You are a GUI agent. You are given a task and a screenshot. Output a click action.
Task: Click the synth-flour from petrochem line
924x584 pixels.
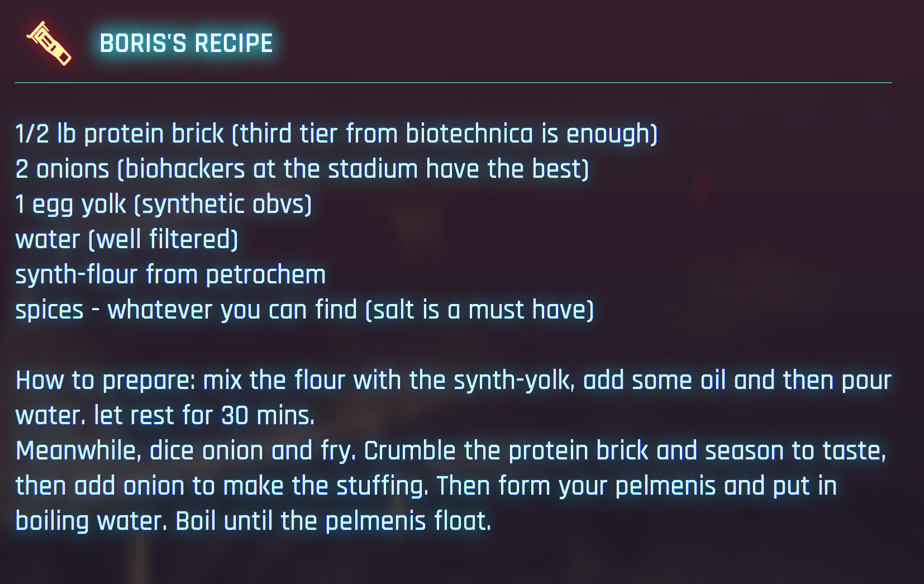coord(170,275)
